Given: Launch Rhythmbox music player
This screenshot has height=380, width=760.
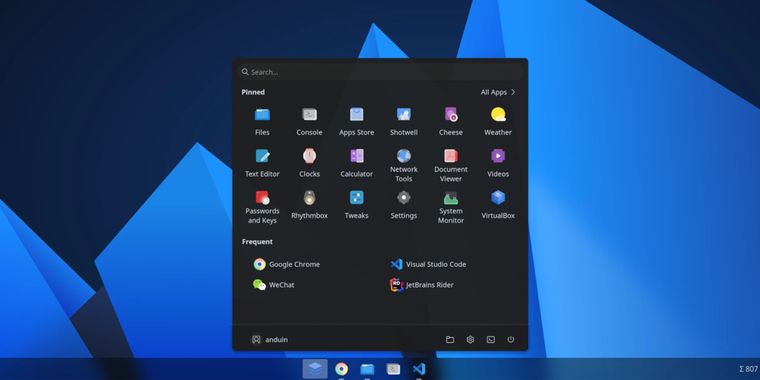Looking at the screenshot, I should (x=309, y=205).
